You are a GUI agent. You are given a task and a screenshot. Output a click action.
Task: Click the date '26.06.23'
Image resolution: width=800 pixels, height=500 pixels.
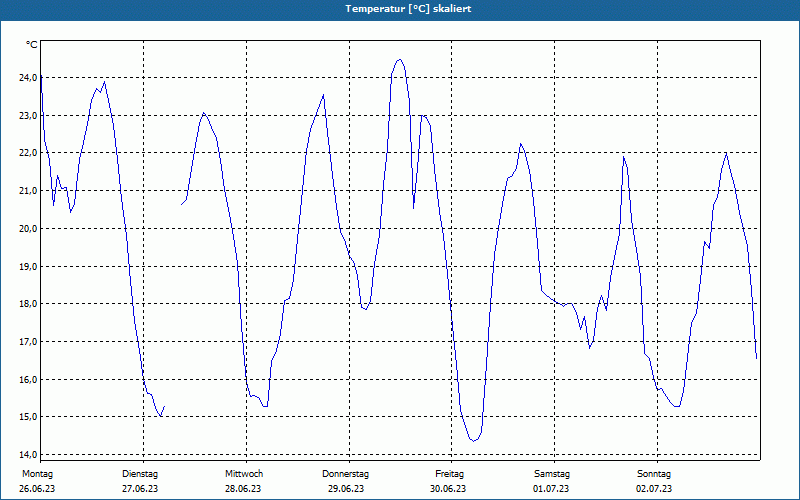[x=37, y=489]
